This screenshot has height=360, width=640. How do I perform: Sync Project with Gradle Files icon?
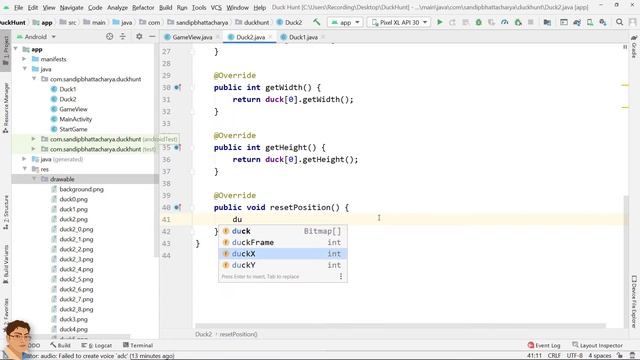[x=577, y=22]
